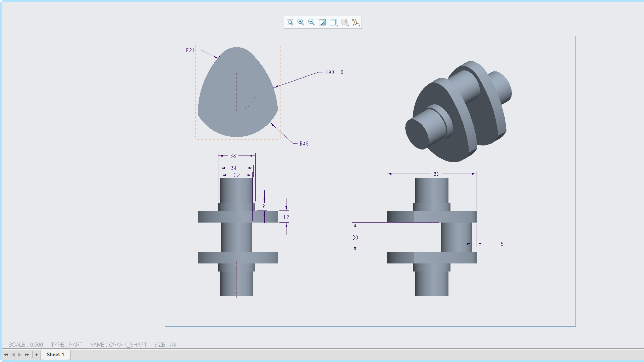Click the saved view orientations icon

coord(344,22)
